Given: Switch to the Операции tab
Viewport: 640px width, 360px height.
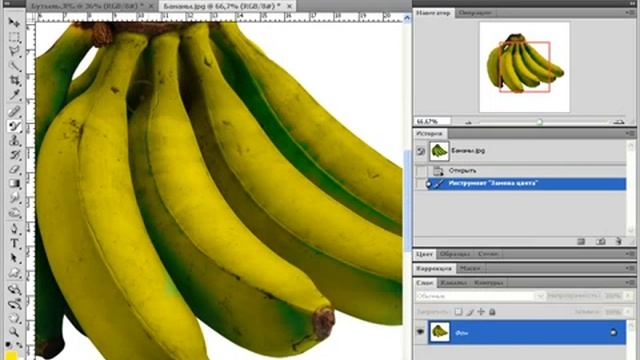Looking at the screenshot, I should coord(475,13).
